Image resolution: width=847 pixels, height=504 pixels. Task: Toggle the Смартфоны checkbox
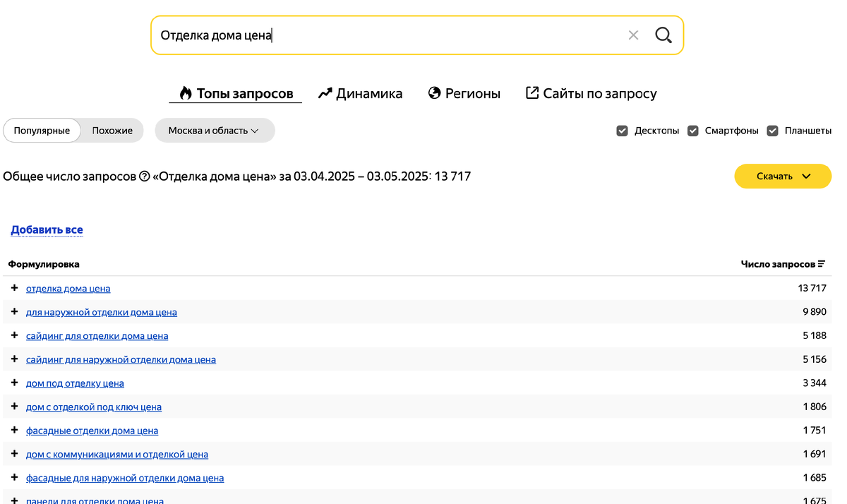coord(693,131)
